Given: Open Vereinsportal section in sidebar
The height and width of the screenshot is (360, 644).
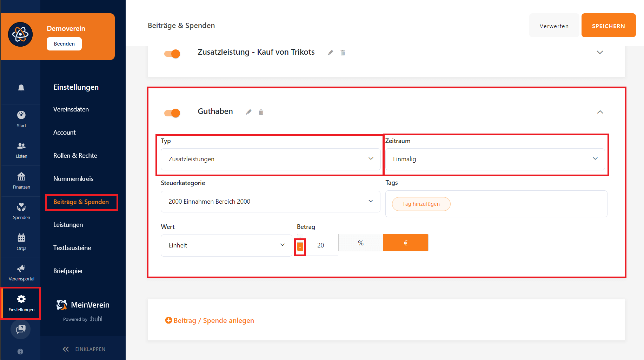Looking at the screenshot, I should [21, 273].
